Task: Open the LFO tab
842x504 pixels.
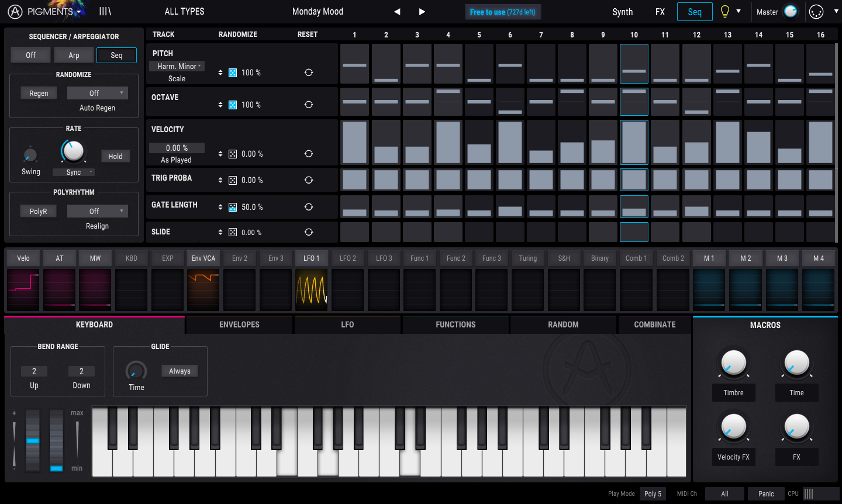Action: tap(347, 325)
